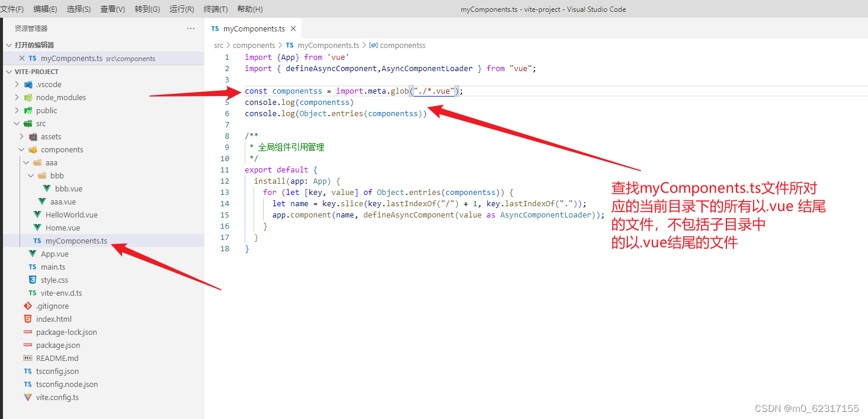Expand the node_modules folder chevron
Image resolution: width=868 pixels, height=419 pixels.
17,98
